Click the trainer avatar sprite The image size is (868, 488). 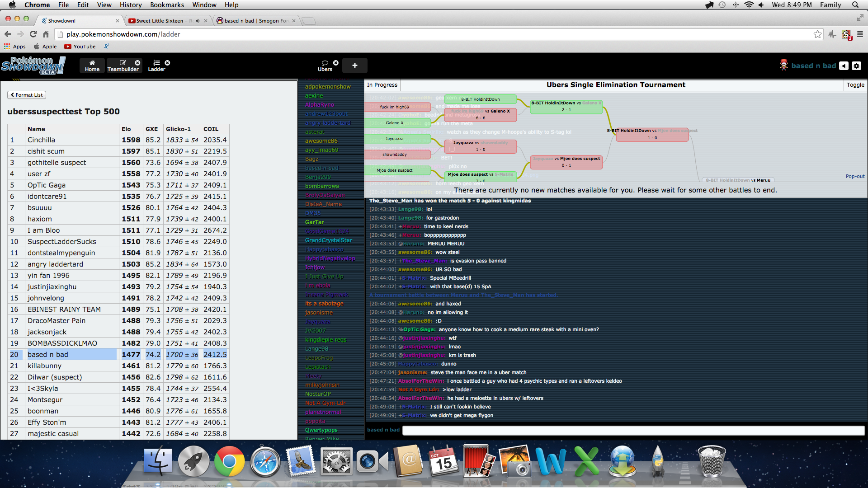coord(783,65)
